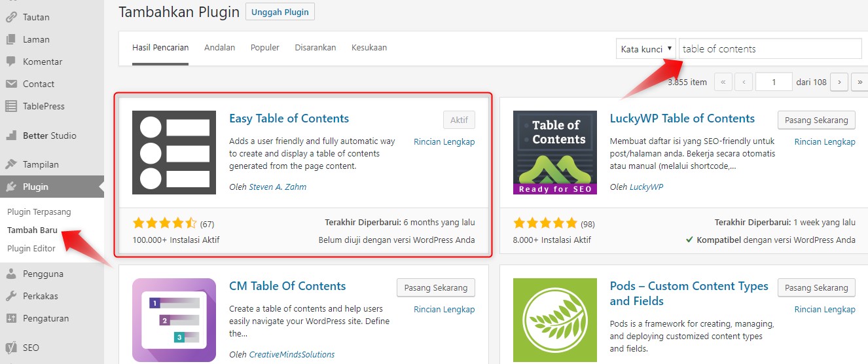Viewport: 868px width, 364px height.
Task: Click the Yoast SEO icon
Action: [x=11, y=348]
